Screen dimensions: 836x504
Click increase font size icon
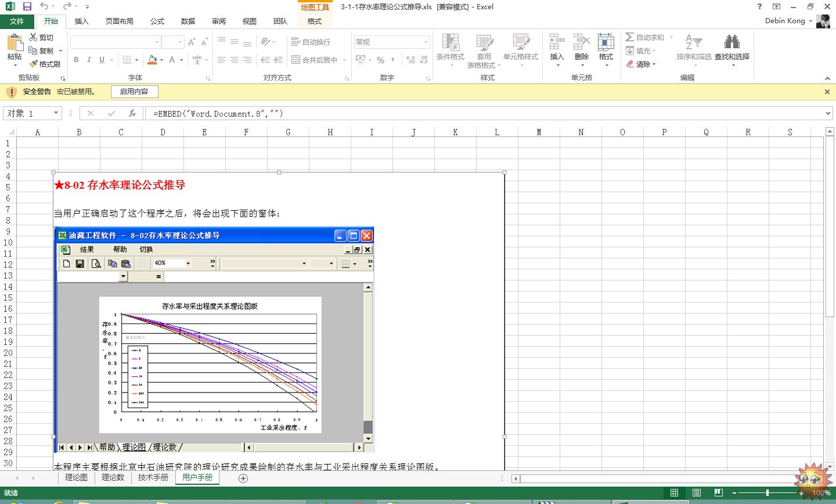point(192,42)
